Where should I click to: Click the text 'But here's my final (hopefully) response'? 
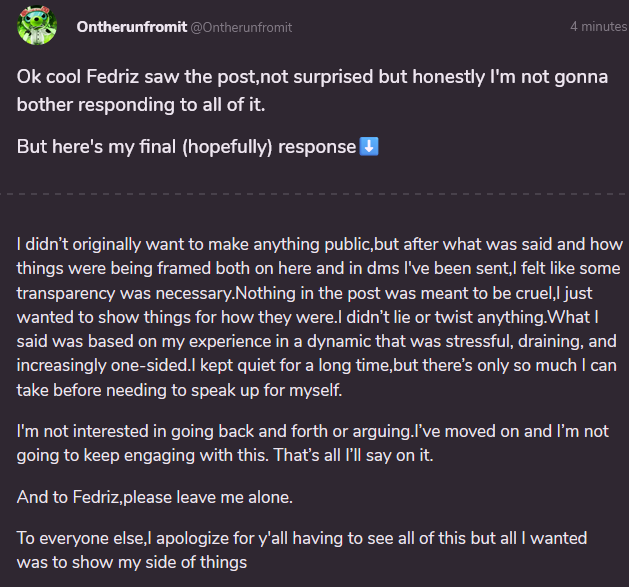[x=187, y=147]
